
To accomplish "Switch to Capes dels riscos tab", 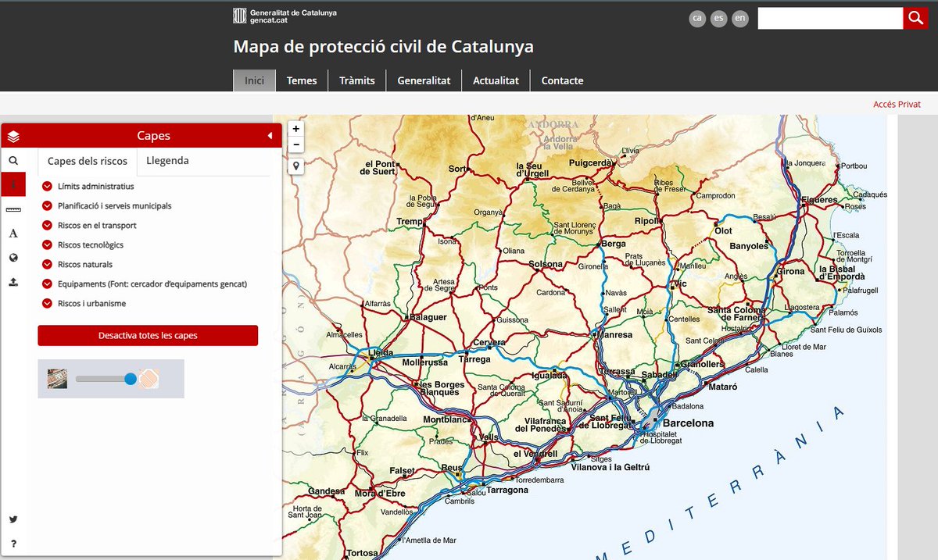I will [88, 161].
